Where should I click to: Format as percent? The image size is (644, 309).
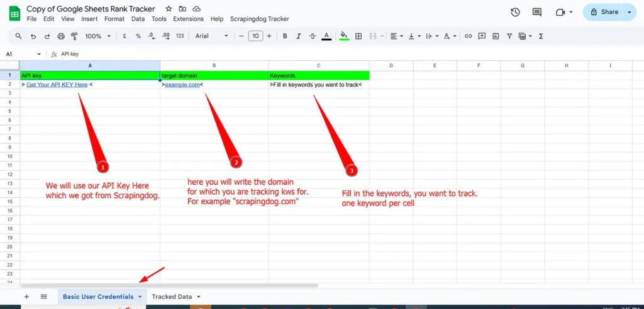click(x=138, y=36)
